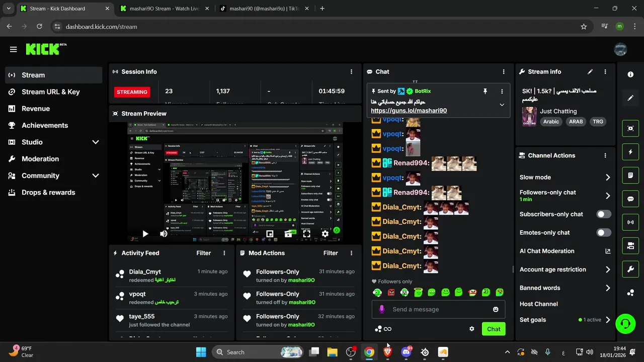The width and height of the screenshot is (644, 362).
Task: Expand Banned words settings
Action: (x=608, y=288)
